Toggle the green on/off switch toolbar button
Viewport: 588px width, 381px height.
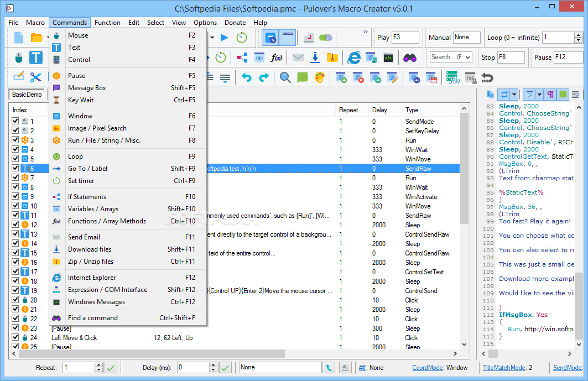(325, 38)
